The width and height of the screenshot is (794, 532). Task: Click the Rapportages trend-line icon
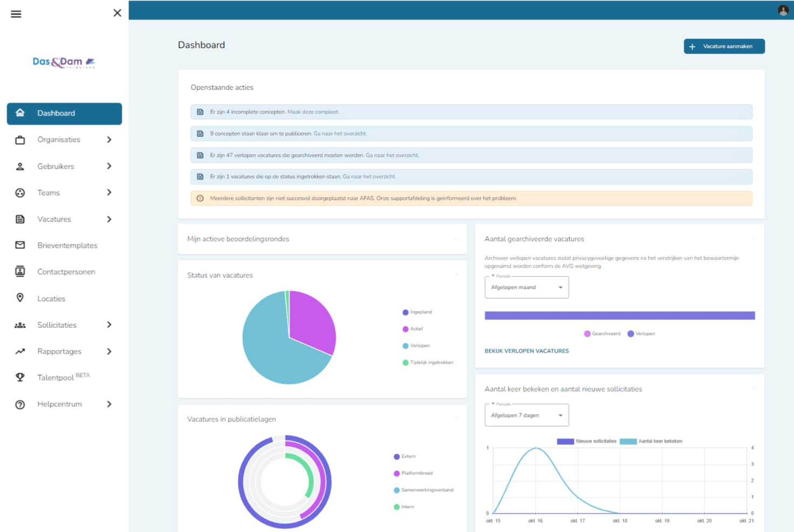coord(20,351)
